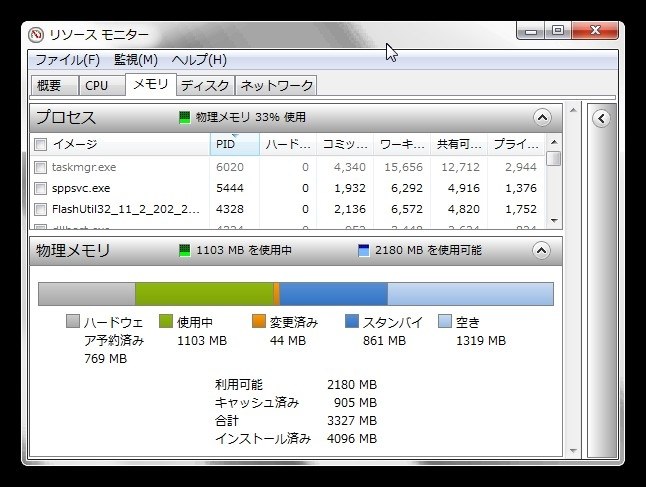646x487 pixels.
Task: Check the FlashUtil32_11_2_202 process checkbox
Action: click(40, 209)
